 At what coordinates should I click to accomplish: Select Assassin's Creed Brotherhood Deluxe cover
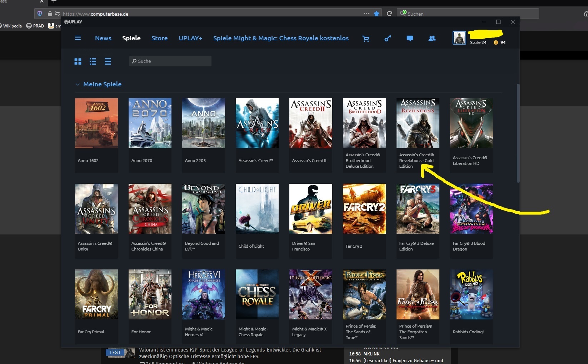pyautogui.click(x=364, y=123)
